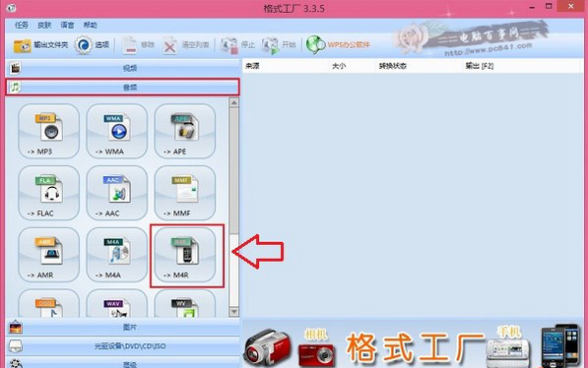
Task: Maximize the 格式工厂 window
Action: click(549, 6)
